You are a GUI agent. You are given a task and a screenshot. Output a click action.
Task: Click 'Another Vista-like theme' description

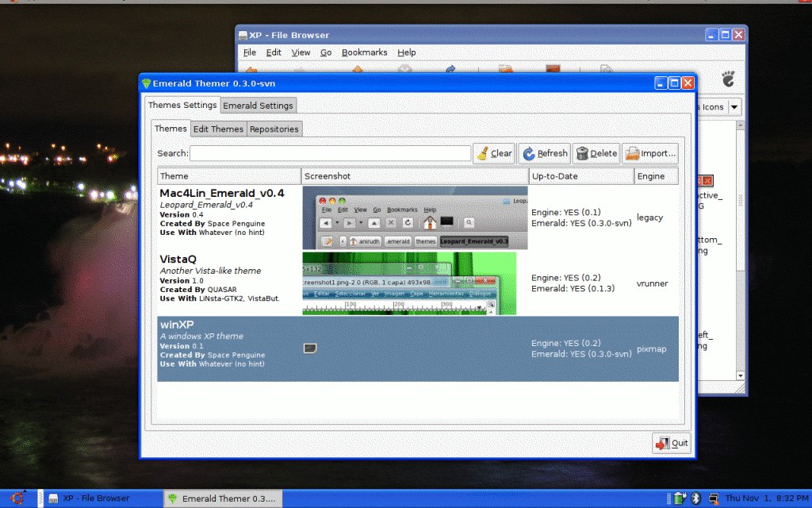click(210, 271)
